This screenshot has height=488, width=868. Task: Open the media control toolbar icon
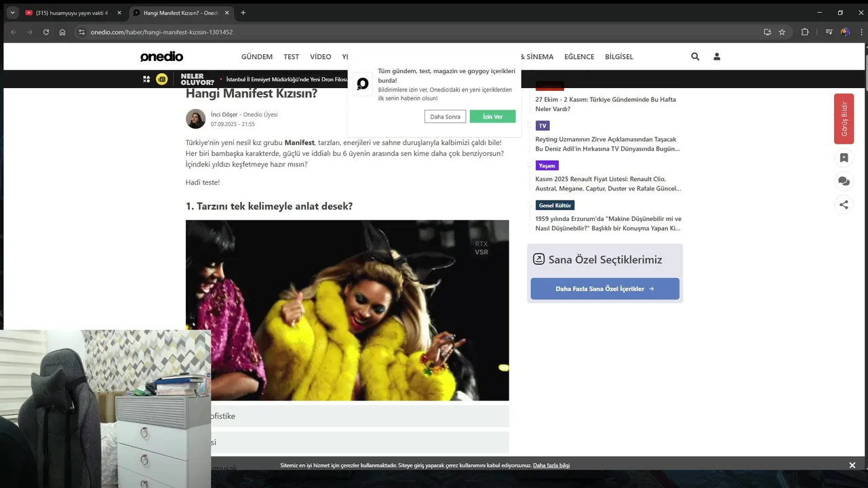829,32
